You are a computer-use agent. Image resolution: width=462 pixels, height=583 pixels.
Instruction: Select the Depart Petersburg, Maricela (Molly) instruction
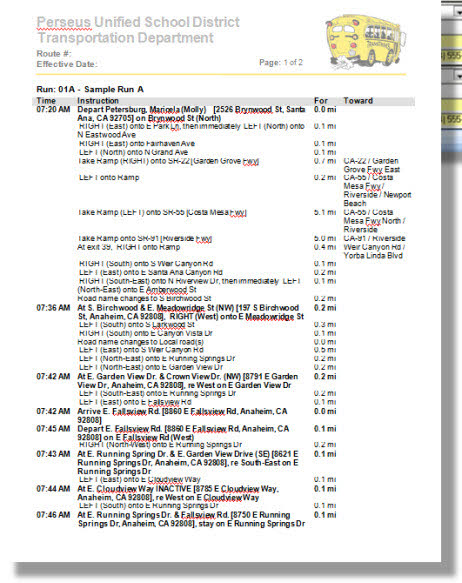click(x=191, y=114)
